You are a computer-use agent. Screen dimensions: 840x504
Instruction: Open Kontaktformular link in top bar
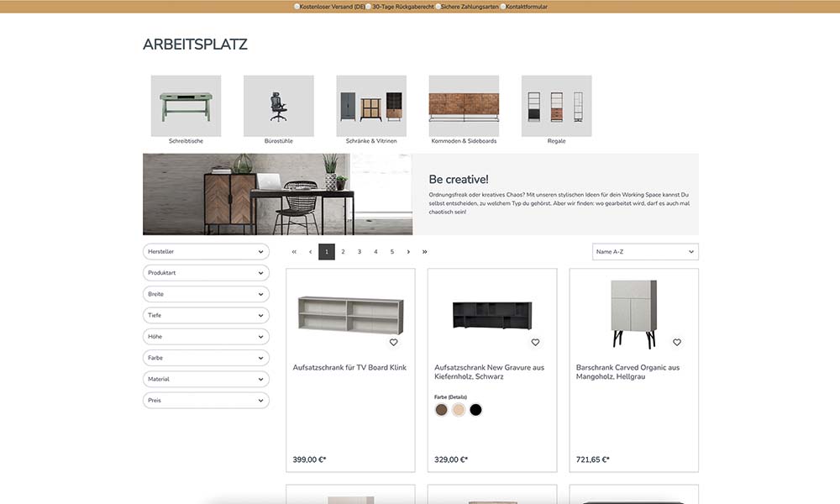(527, 7)
